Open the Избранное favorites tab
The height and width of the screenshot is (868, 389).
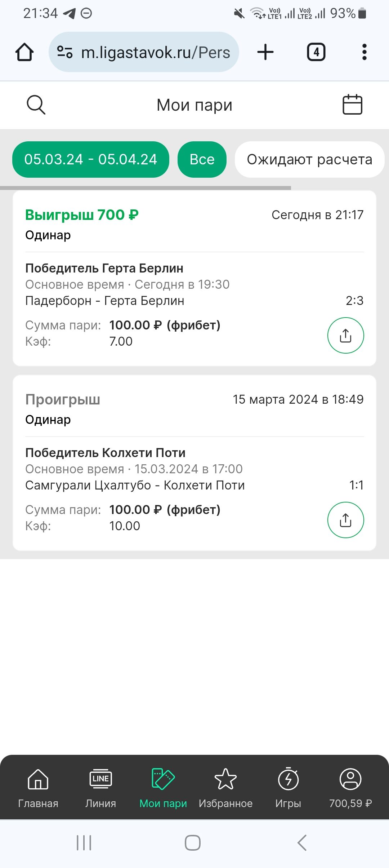pyautogui.click(x=225, y=787)
